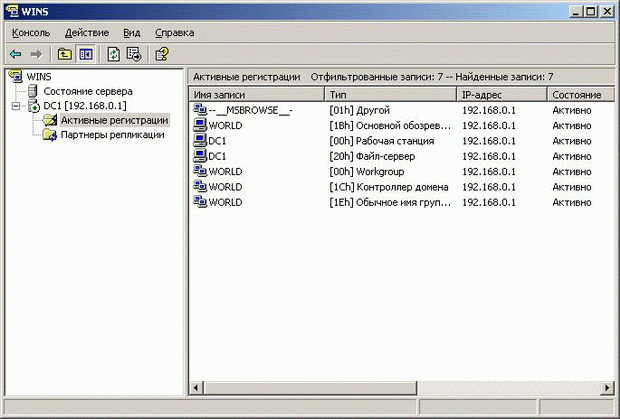Select Состояние сервера in the tree
Screen dimensions: 620x419
(87, 91)
